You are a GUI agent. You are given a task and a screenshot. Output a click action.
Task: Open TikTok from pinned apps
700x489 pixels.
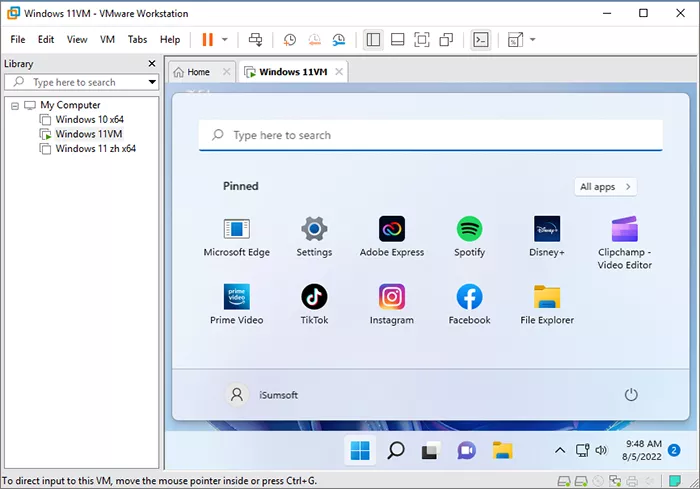point(314,305)
